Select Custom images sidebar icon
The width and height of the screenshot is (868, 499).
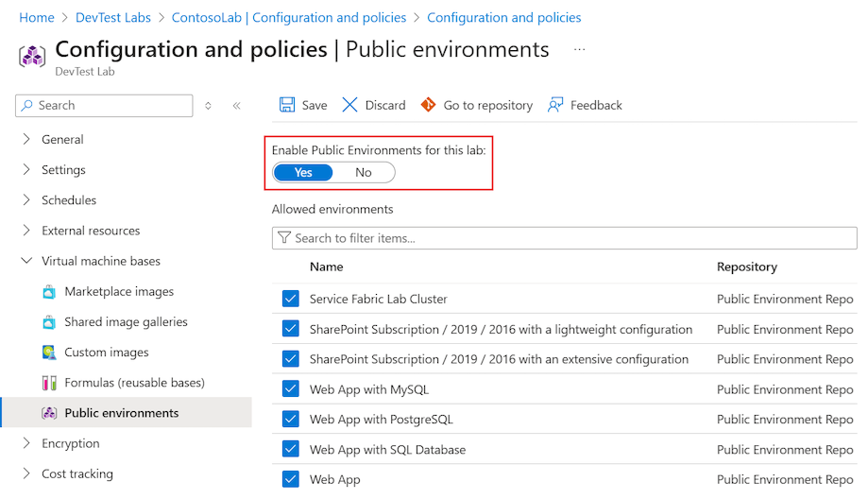(x=49, y=353)
